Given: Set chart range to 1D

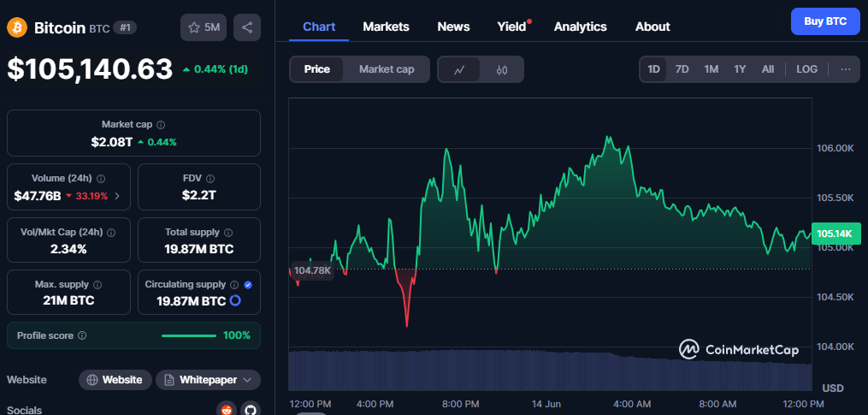Looking at the screenshot, I should point(653,69).
